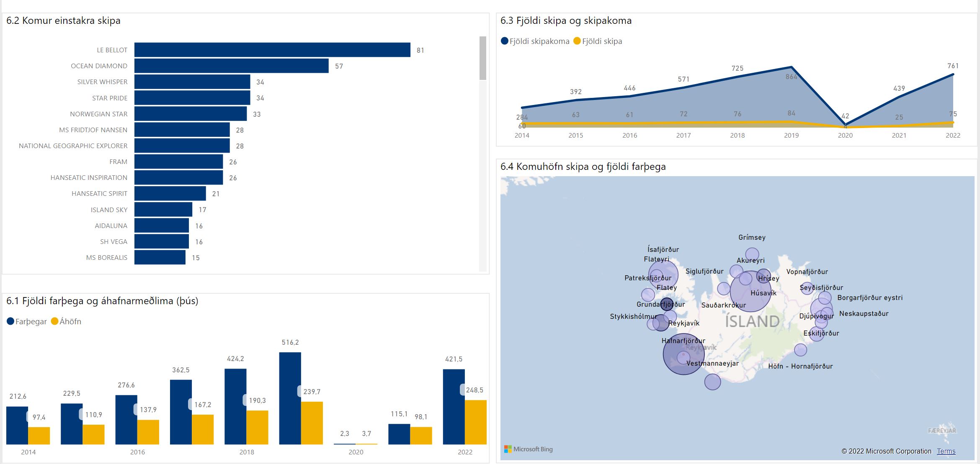Click the yellow crew bar labeled 190,3
This screenshot has height=464, width=980.
(x=257, y=427)
